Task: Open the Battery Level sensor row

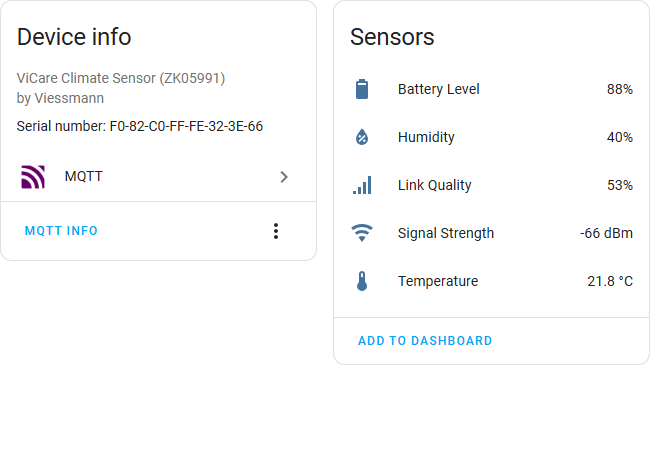Action: 438,89
